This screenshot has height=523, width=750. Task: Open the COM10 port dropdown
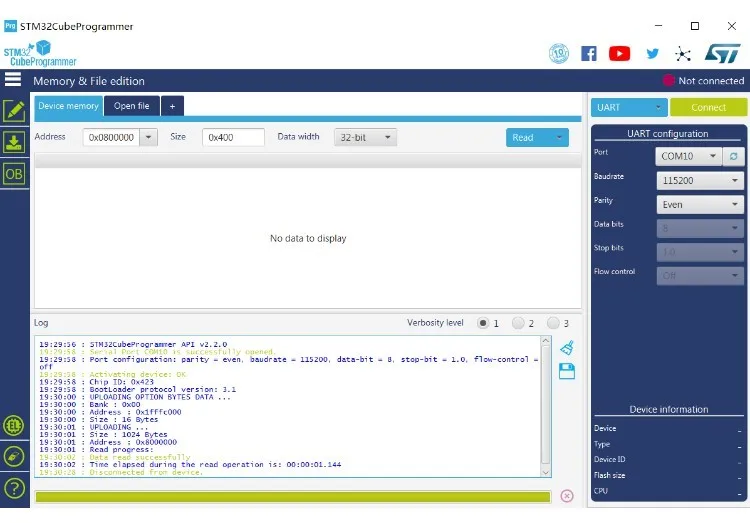pyautogui.click(x=688, y=156)
